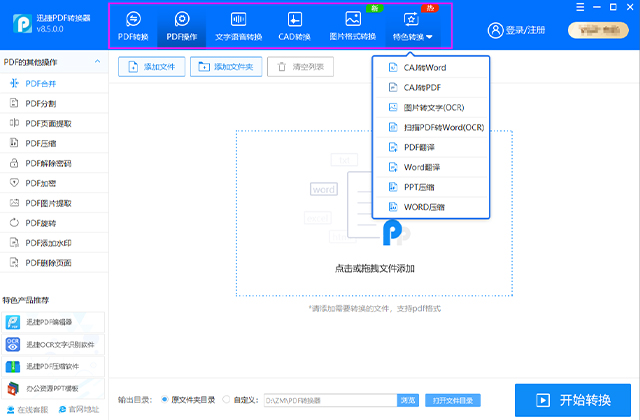
Task: Open 迅捷PDF压缩软件 recommendation
Action: (x=53, y=367)
